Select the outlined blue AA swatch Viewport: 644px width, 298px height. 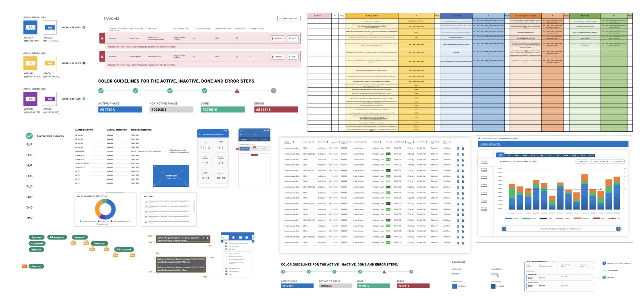click(x=50, y=28)
